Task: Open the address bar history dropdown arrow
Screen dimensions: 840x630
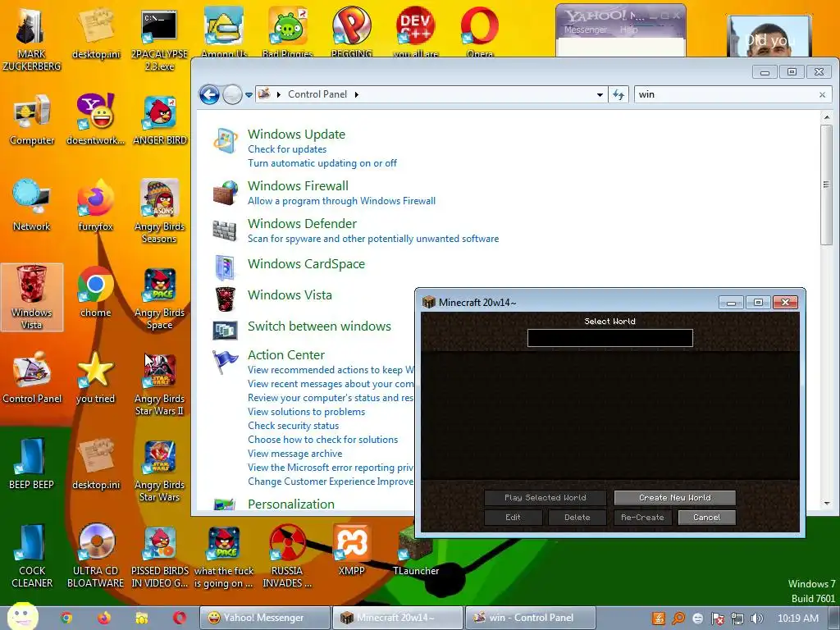Action: (600, 95)
